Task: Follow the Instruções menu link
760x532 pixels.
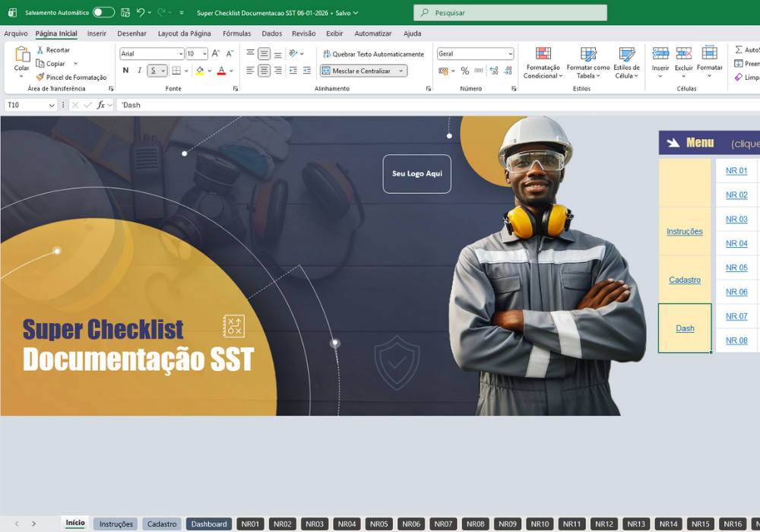Action: (x=685, y=231)
